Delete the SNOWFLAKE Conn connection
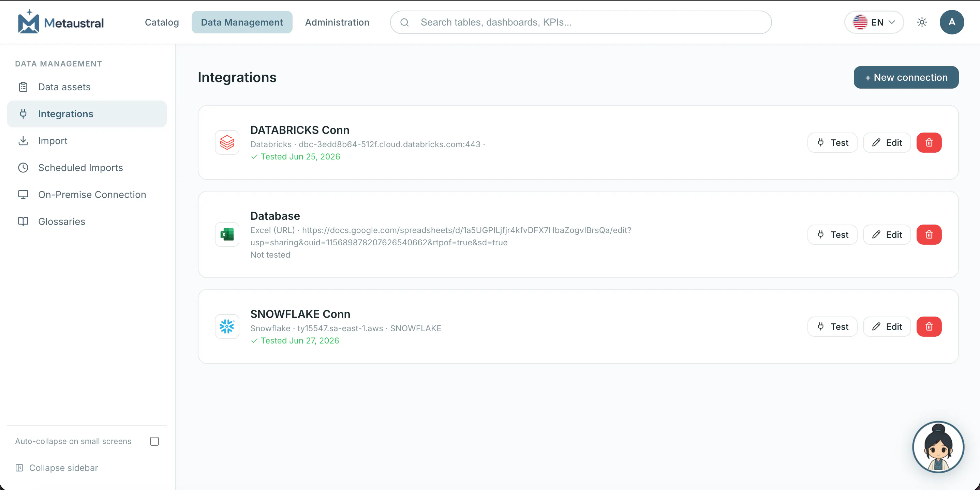 pyautogui.click(x=929, y=326)
